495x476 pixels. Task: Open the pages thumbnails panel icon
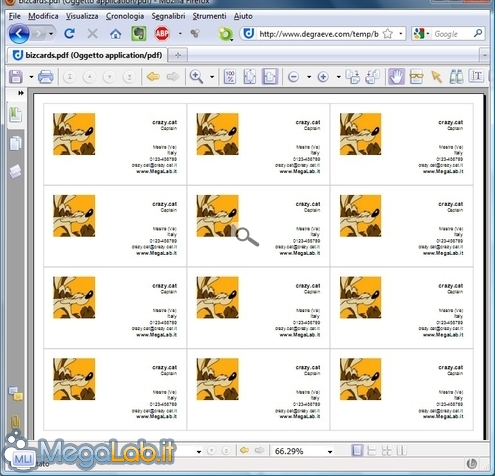(x=15, y=144)
